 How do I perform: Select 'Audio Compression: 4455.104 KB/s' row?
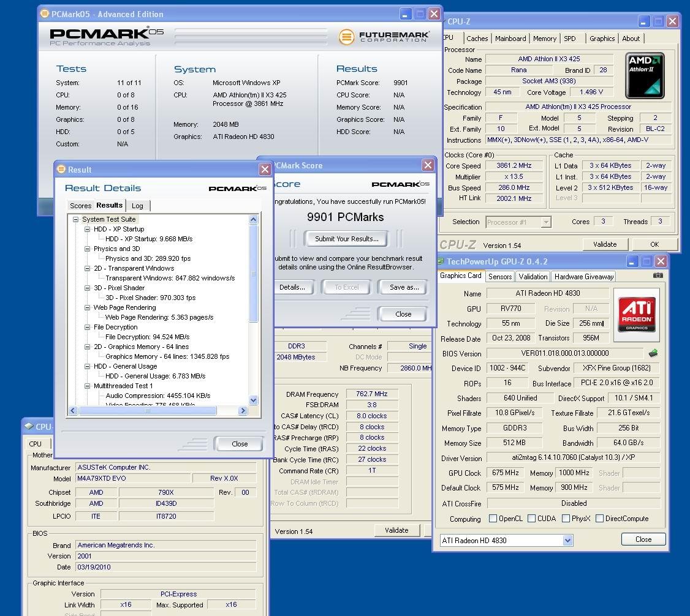(158, 396)
